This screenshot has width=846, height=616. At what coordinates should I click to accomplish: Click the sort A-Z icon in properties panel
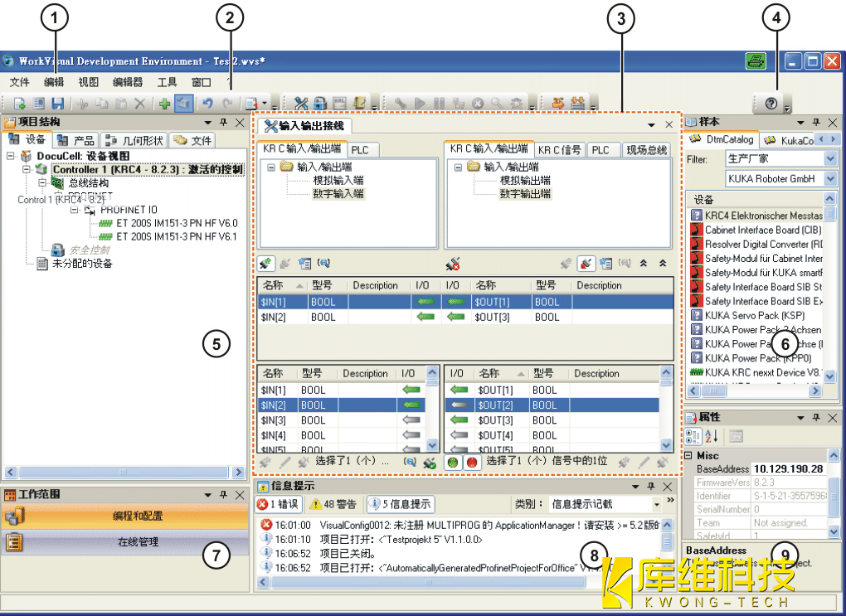(712, 436)
